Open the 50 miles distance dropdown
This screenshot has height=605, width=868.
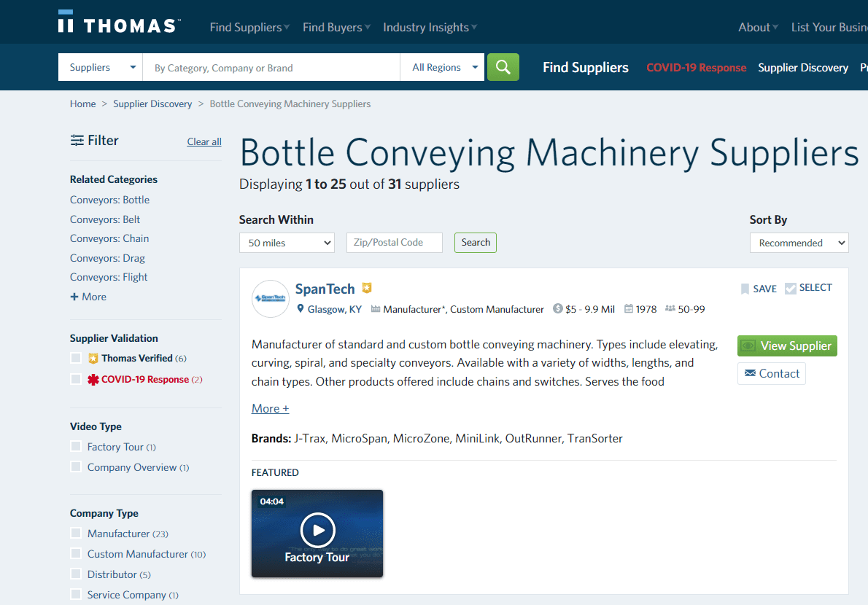[287, 243]
